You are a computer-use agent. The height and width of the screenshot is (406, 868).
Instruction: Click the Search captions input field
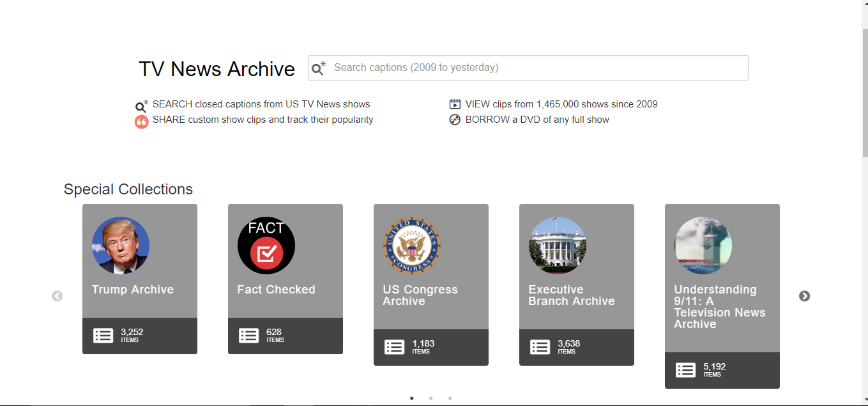(528, 68)
